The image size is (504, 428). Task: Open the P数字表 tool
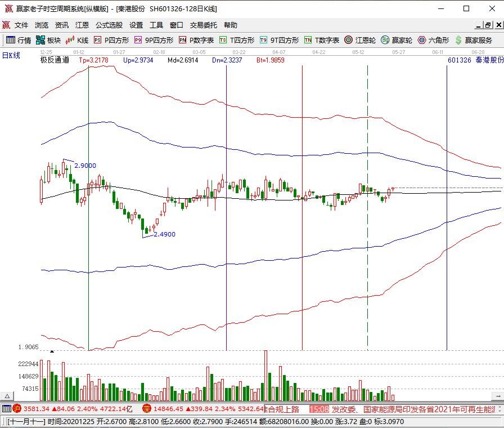coord(196,40)
